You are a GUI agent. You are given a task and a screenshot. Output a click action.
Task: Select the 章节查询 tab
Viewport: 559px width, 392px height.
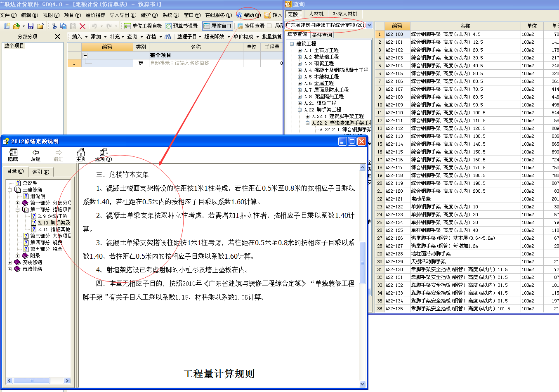pos(297,35)
